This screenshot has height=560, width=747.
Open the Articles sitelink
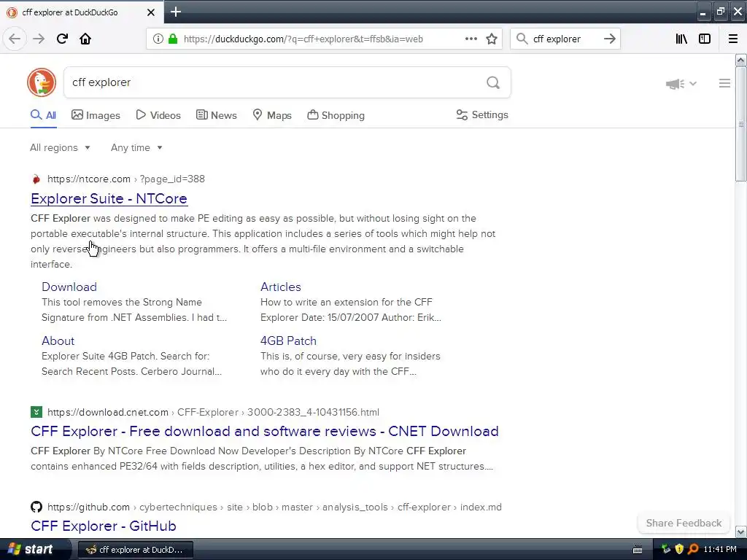281,287
